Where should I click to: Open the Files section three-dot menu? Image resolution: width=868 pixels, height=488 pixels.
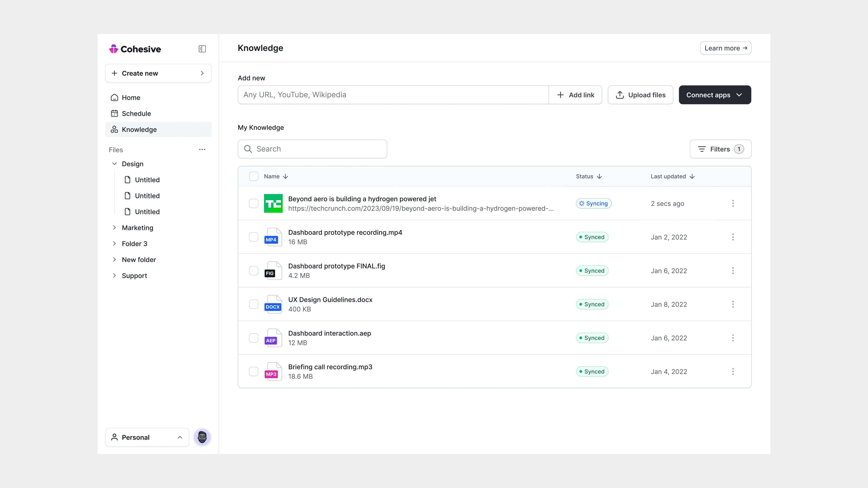point(202,150)
